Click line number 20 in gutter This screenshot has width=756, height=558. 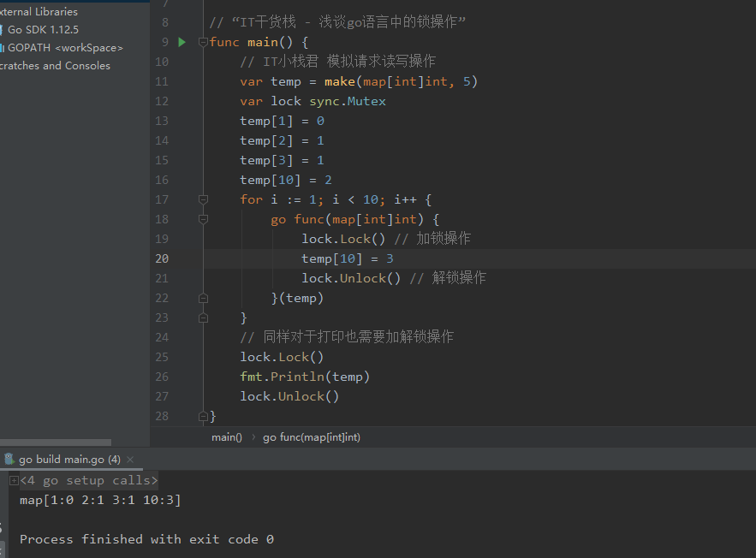click(x=162, y=258)
